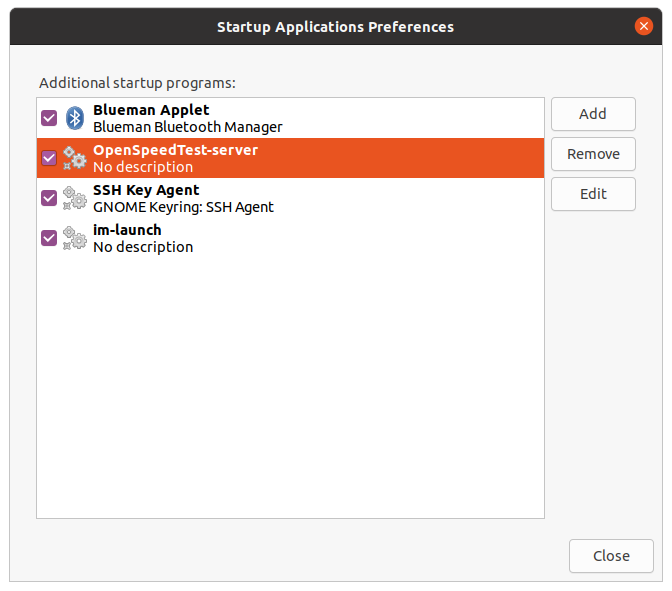
Task: Click the SSH Key Agent gears icon
Action: click(x=75, y=198)
